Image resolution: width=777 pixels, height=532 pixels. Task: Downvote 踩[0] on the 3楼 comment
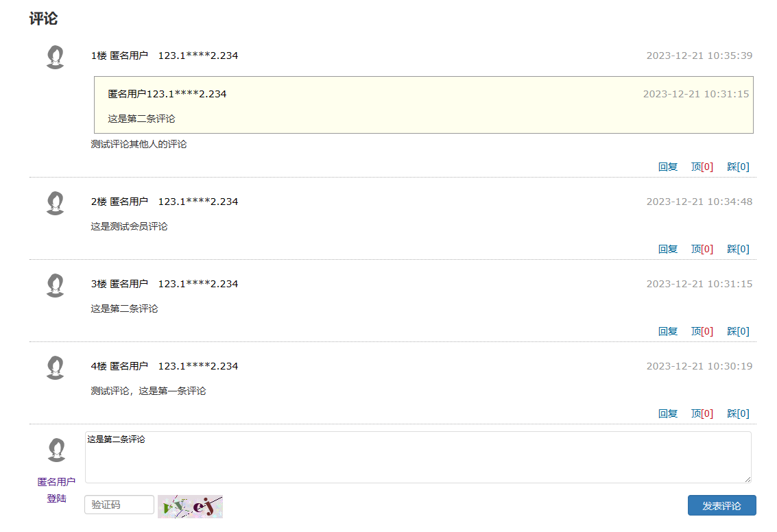tap(738, 331)
